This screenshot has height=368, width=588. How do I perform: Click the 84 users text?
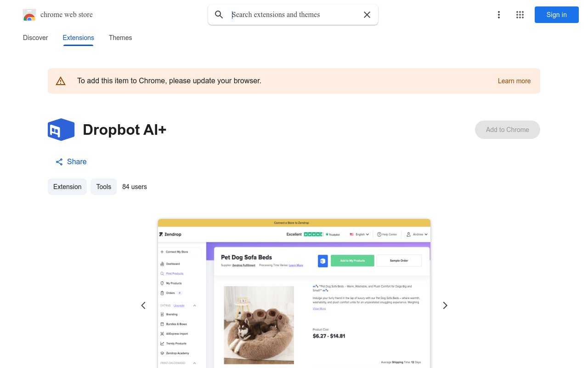(135, 187)
